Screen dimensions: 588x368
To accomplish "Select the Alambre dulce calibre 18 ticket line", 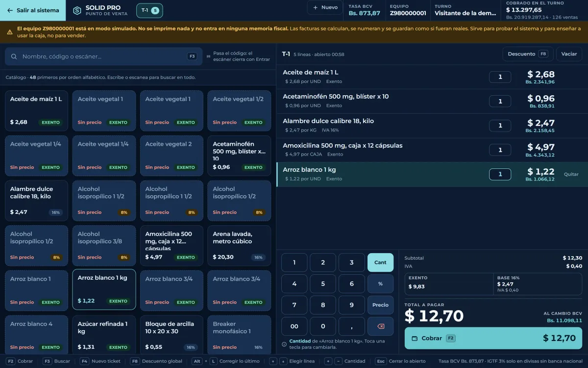I will pyautogui.click(x=432, y=126).
